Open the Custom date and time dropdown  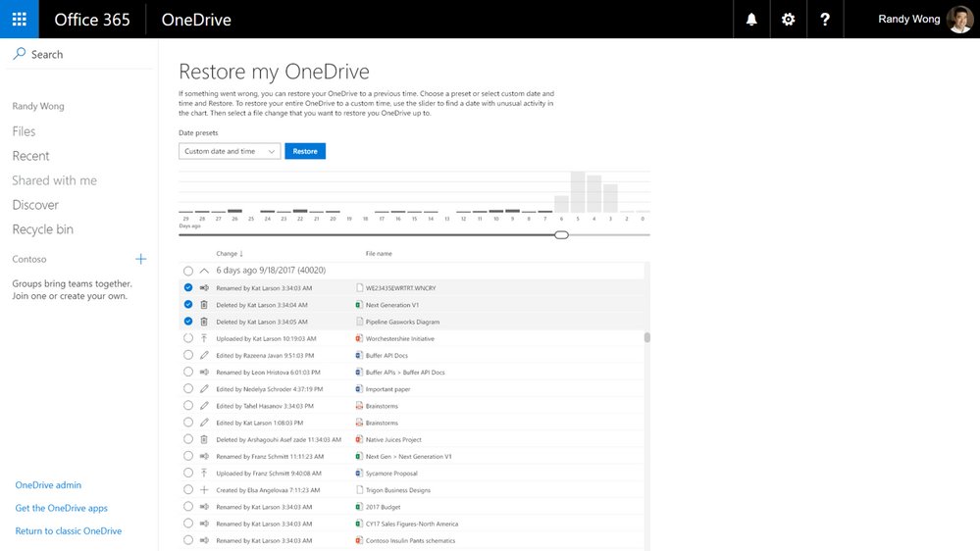tap(230, 151)
